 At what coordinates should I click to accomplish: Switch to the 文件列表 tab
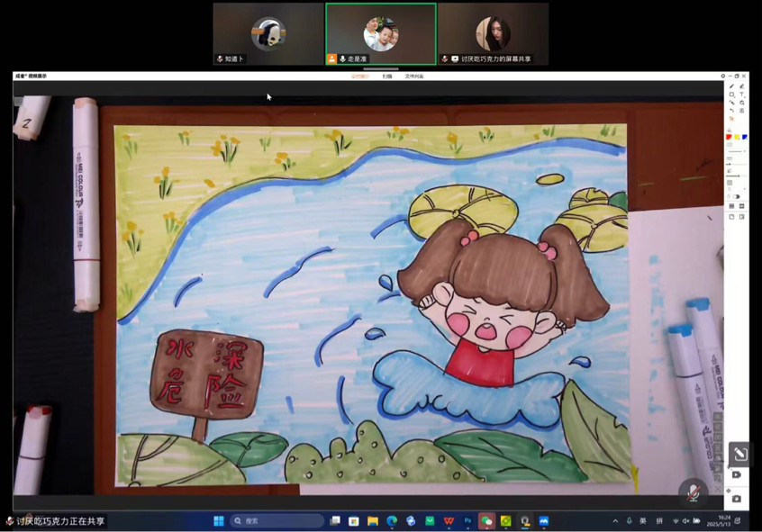[x=413, y=77]
